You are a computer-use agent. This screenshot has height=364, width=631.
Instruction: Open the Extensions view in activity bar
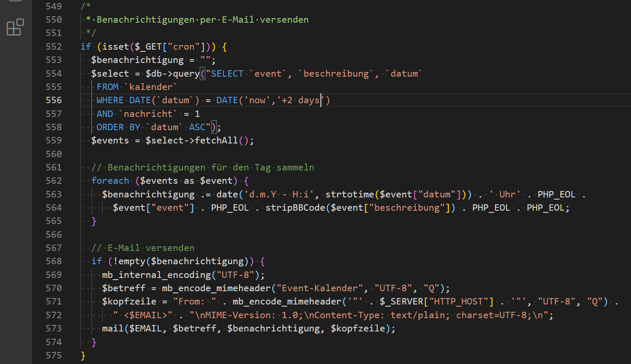pyautogui.click(x=15, y=27)
